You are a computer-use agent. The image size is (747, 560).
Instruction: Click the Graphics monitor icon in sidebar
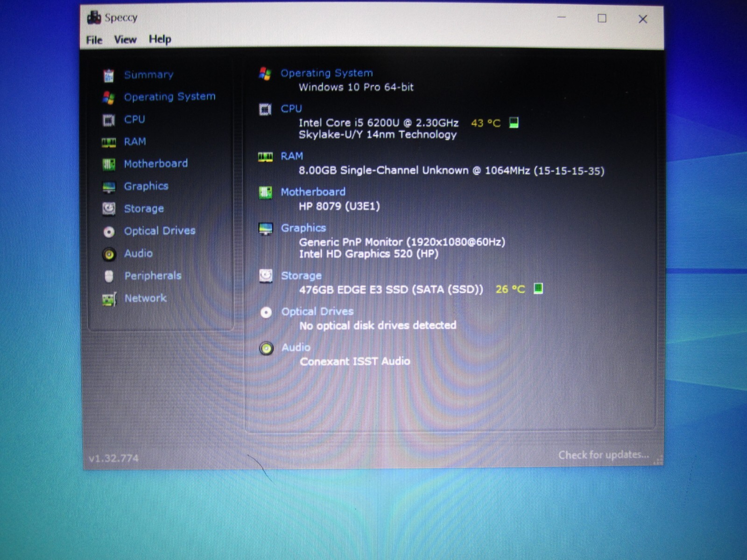(108, 187)
